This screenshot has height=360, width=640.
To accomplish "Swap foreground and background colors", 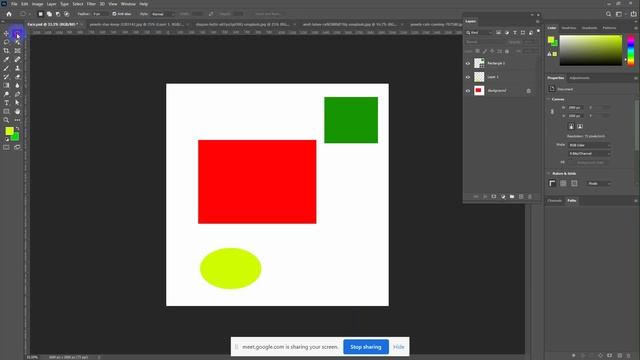I will [x=17, y=129].
